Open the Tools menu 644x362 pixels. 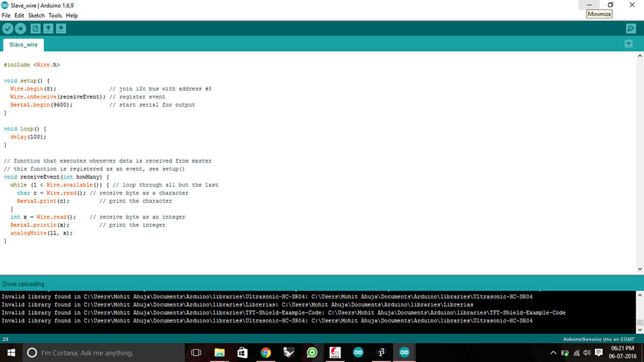coord(55,15)
